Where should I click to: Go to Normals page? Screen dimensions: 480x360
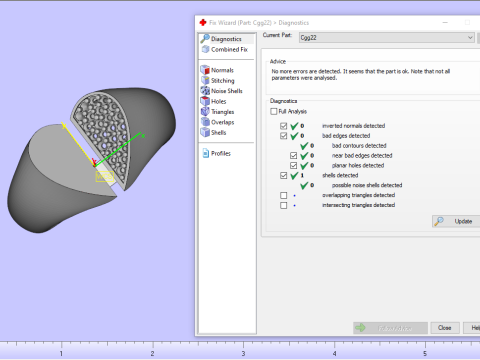coord(222,70)
